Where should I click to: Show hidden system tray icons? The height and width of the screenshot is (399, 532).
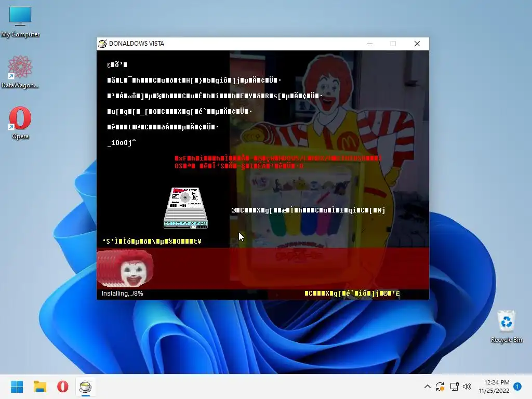[x=428, y=387]
